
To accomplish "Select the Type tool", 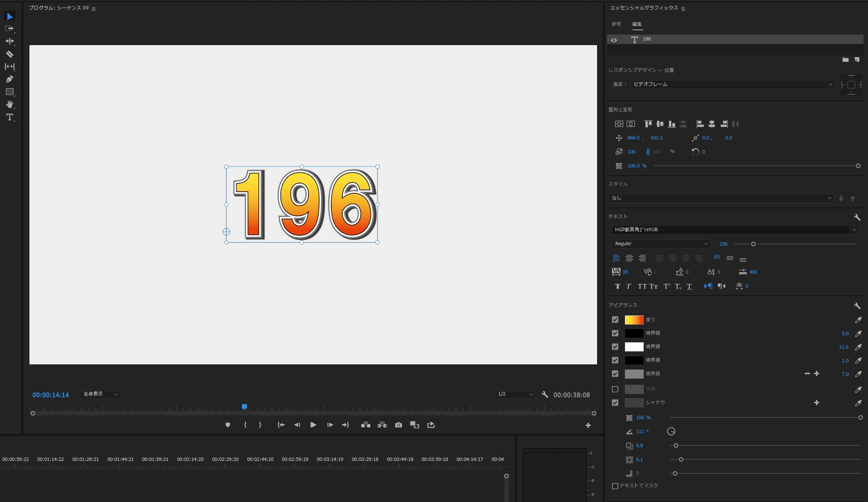I will [10, 117].
